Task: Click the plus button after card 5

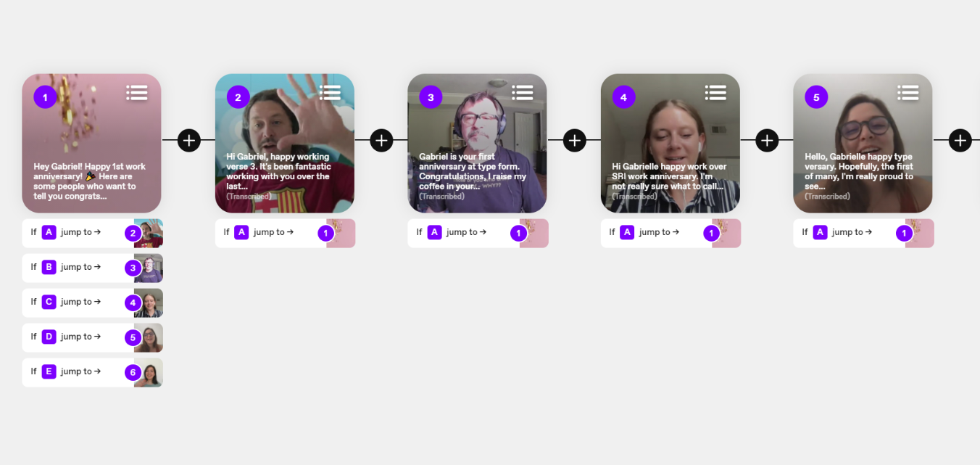Action: click(960, 140)
